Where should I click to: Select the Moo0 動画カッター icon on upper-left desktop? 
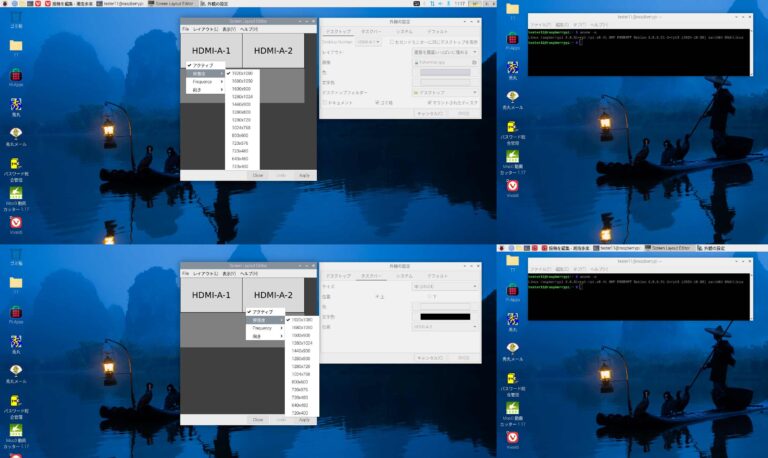coord(16,198)
